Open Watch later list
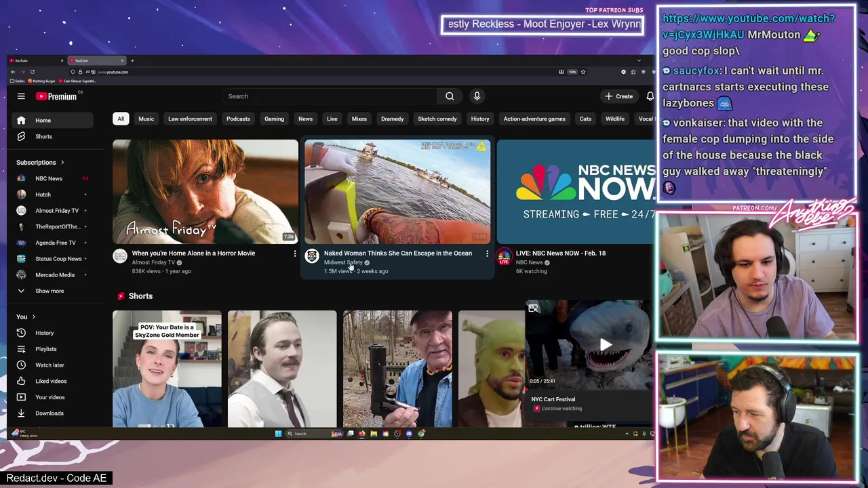Screen dimensions: 868x488 point(52,365)
